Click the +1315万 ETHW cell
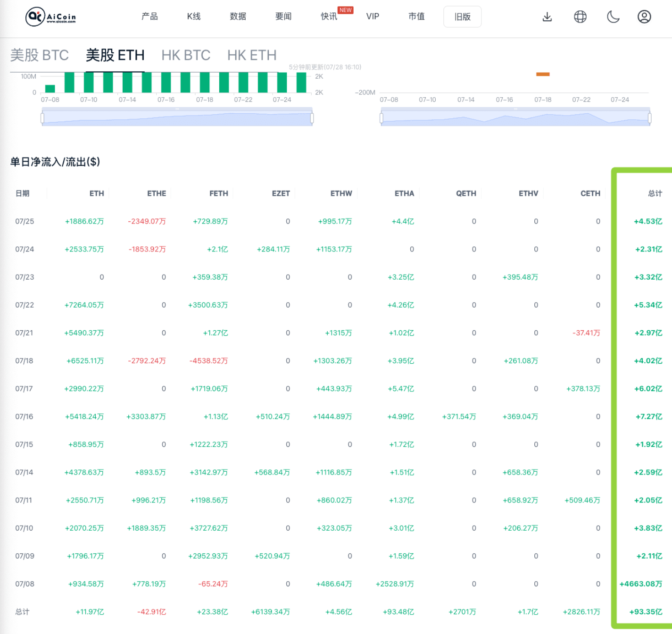The width and height of the screenshot is (672, 634). click(x=339, y=333)
